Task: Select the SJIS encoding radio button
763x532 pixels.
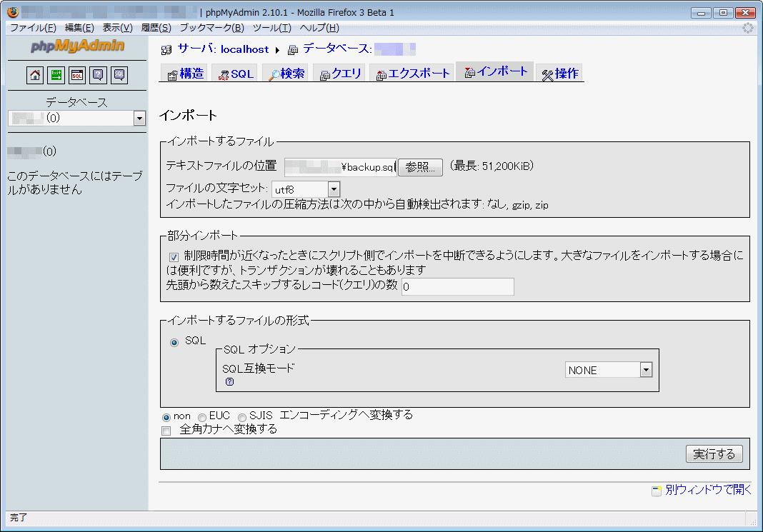Action: click(242, 417)
